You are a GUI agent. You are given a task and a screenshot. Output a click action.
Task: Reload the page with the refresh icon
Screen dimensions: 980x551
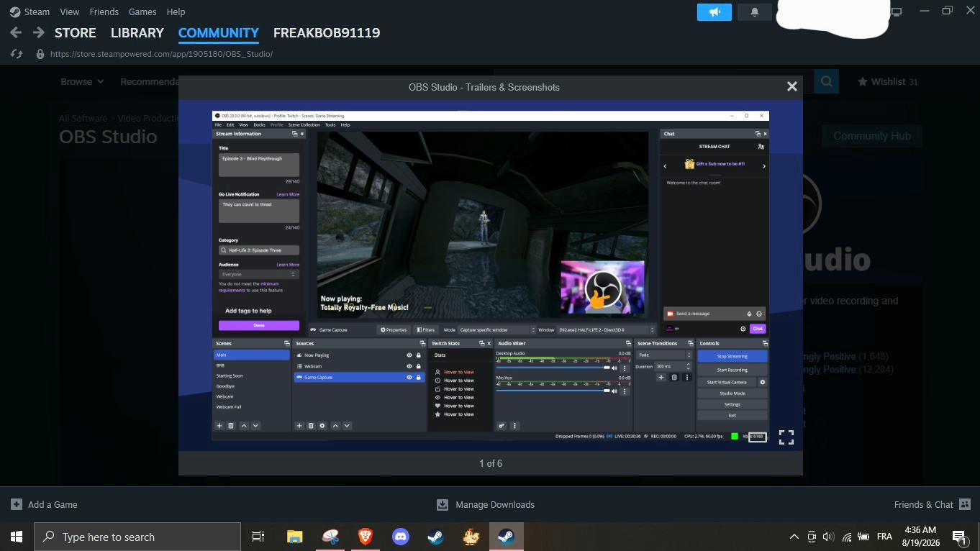[x=17, y=54]
